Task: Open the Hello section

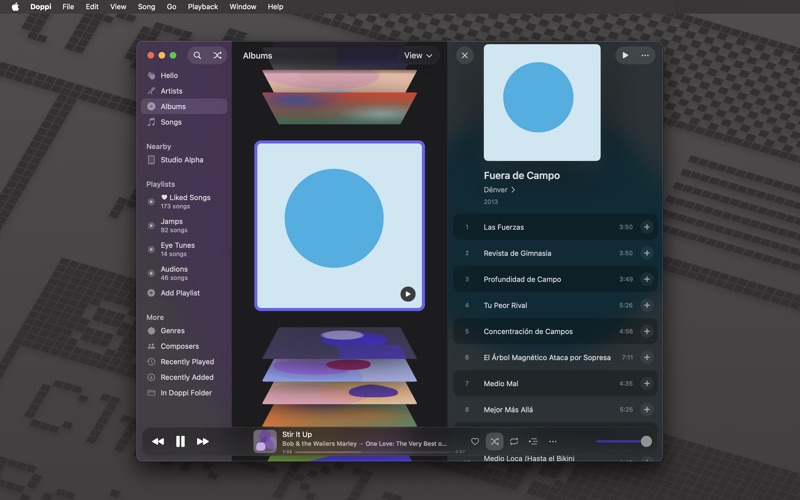Action: 184,76
